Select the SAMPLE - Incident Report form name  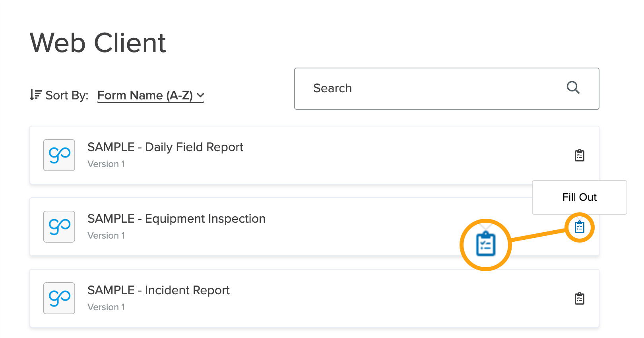[158, 290]
